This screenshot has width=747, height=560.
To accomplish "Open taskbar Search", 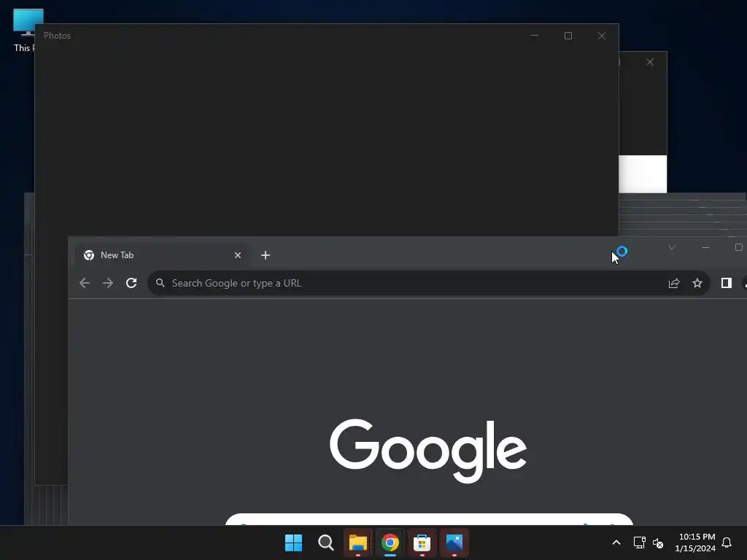I will pyautogui.click(x=326, y=542).
